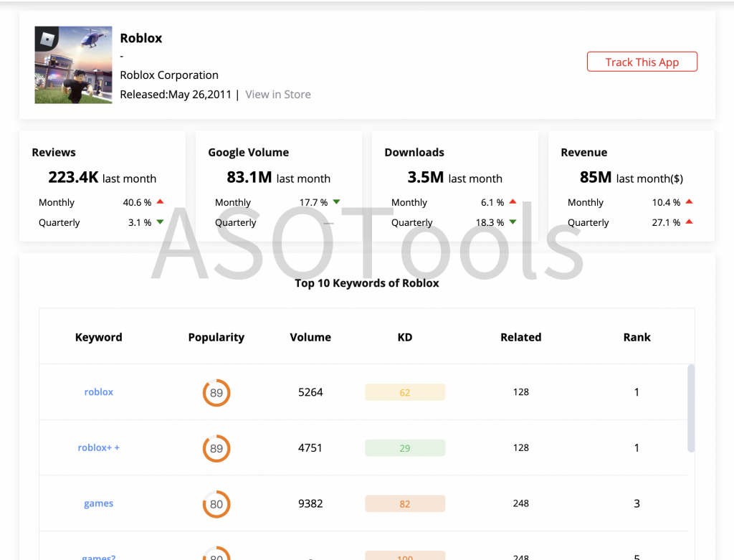Click the Reviews card heading
This screenshot has height=560, width=734.
(54, 152)
